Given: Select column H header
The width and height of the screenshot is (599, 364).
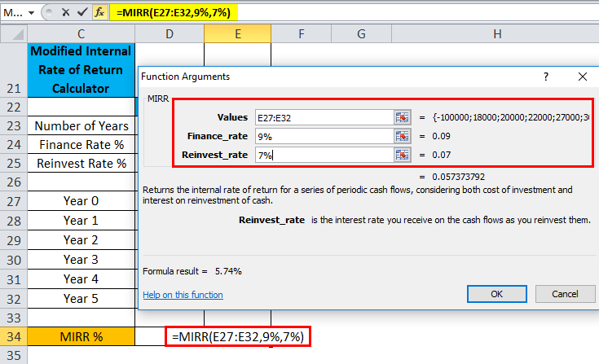Looking at the screenshot, I should pos(496,34).
